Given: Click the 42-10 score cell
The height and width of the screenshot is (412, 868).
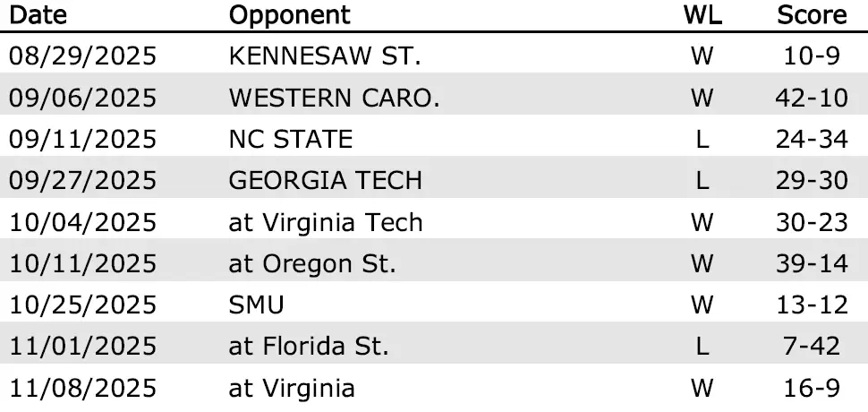Looking at the screenshot, I should point(812,98).
